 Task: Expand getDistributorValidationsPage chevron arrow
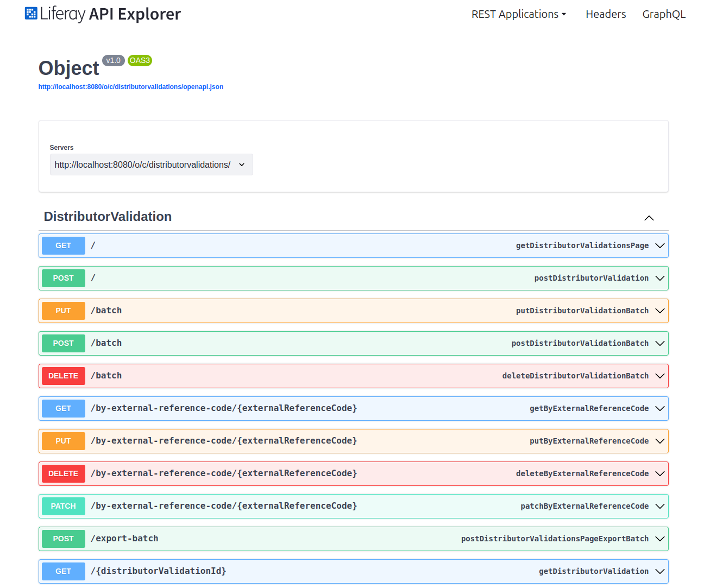pos(659,245)
